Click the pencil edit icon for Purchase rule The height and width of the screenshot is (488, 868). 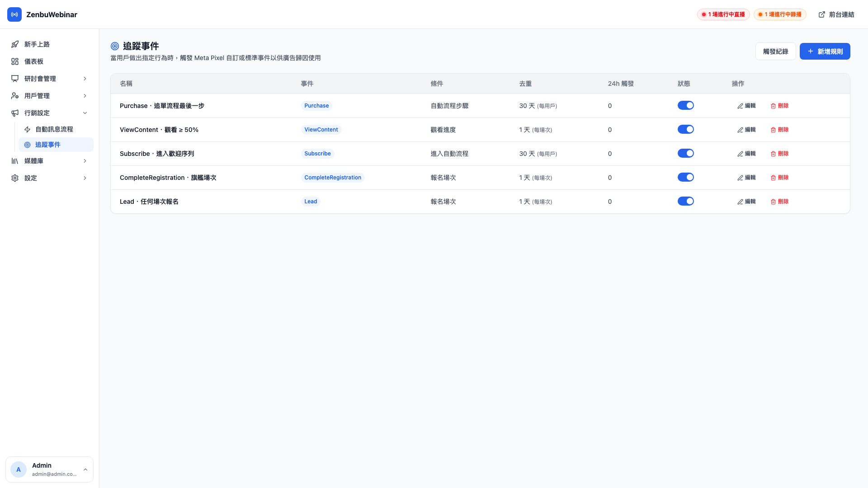pos(740,106)
